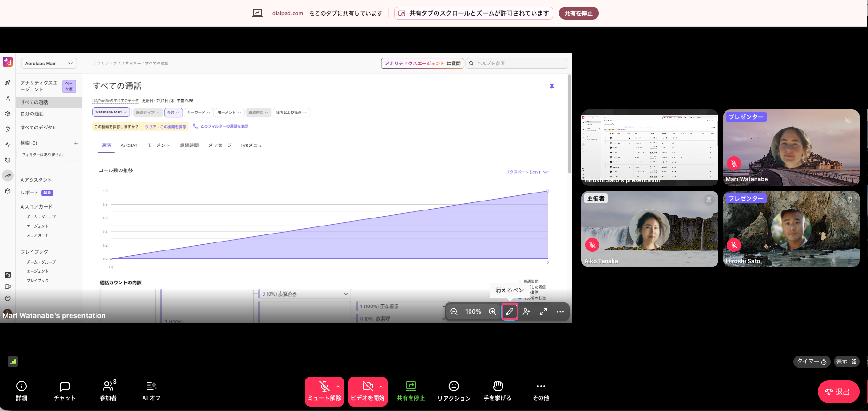This screenshot has height=411, width=868.
Task: Focus the ヘルプを参照 search field
Action: 517,64
